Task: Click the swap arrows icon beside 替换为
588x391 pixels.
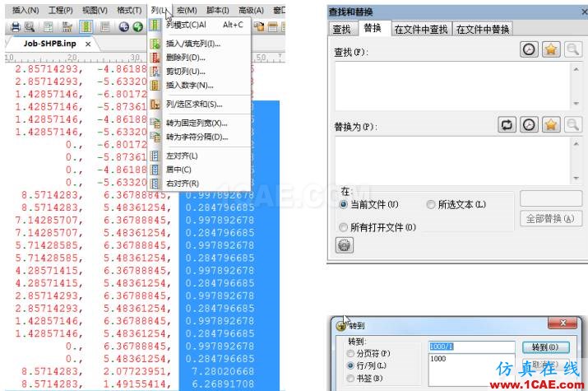Action: pyautogui.click(x=507, y=124)
